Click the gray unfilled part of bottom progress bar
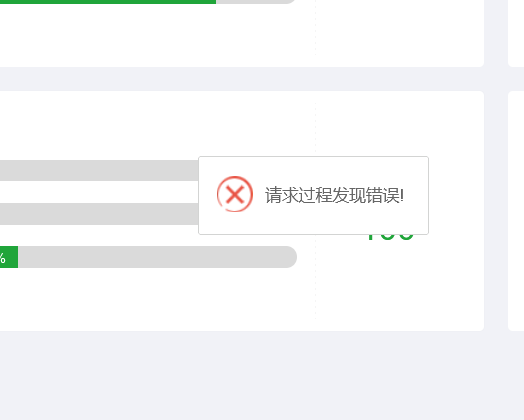 (x=157, y=257)
